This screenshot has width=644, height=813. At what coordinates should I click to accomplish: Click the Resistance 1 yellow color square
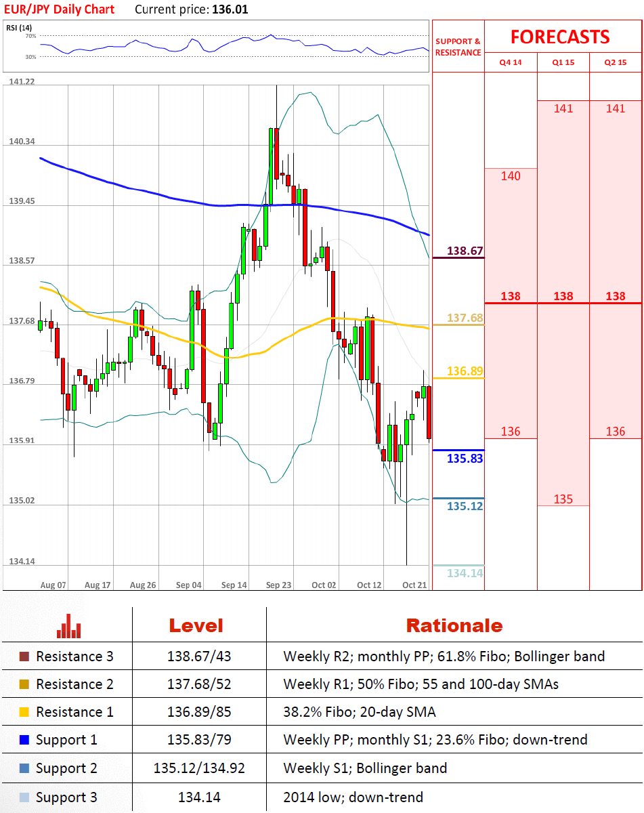pyautogui.click(x=24, y=712)
